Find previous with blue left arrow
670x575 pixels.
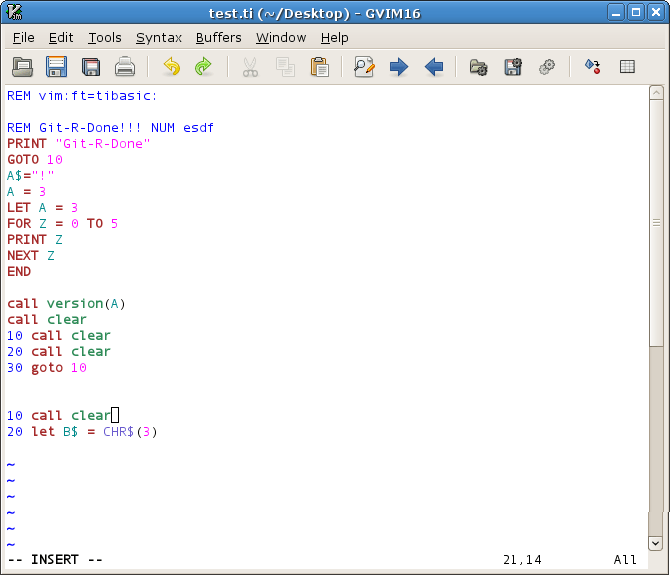(434, 67)
